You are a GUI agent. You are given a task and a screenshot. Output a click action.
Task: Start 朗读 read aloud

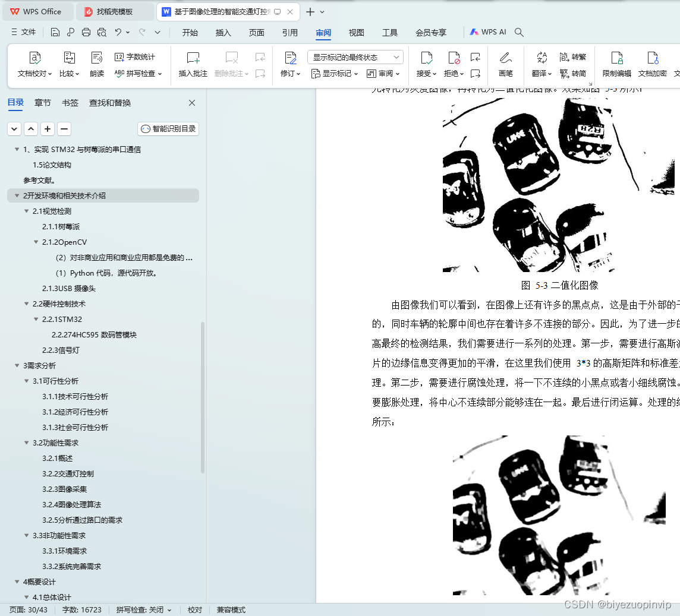[97, 64]
